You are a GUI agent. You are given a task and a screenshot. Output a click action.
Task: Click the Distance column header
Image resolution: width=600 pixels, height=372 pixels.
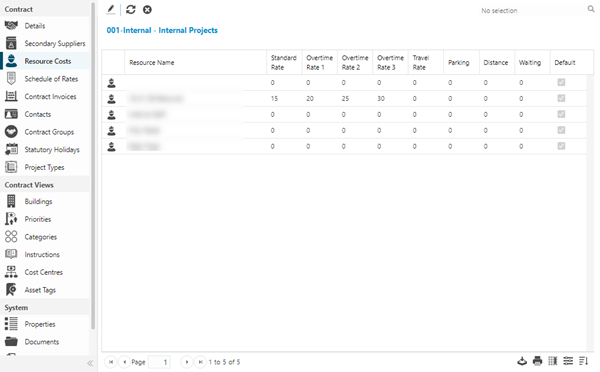point(497,62)
